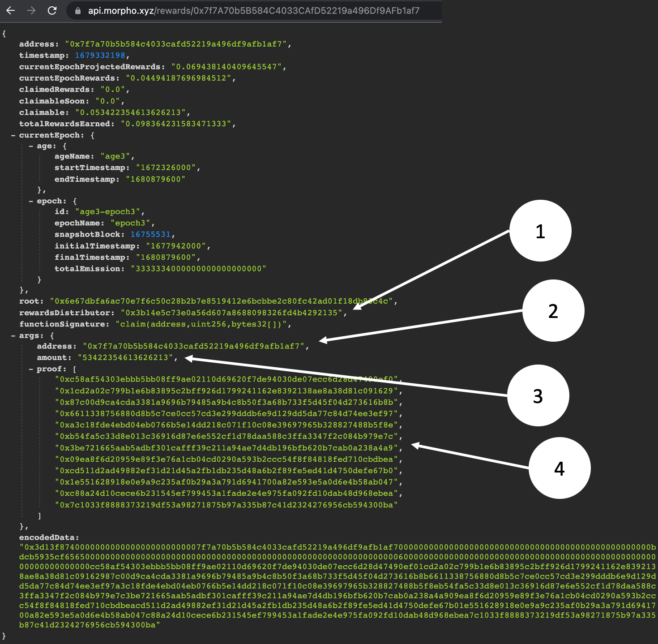Image resolution: width=658 pixels, height=644 pixels.
Task: Collapse the currentEpoch JSON object
Action: tap(13, 135)
